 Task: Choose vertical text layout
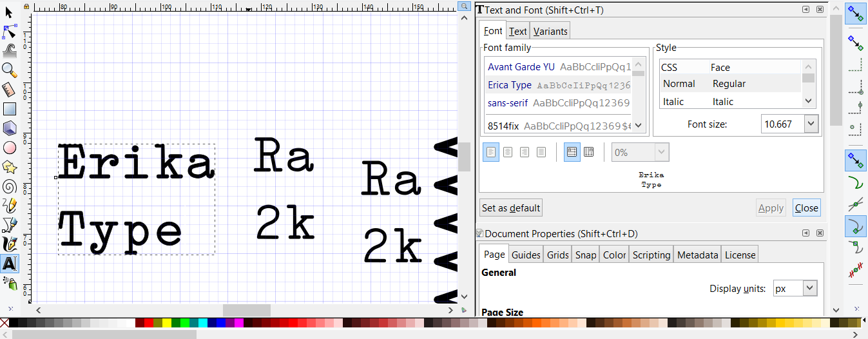point(588,152)
